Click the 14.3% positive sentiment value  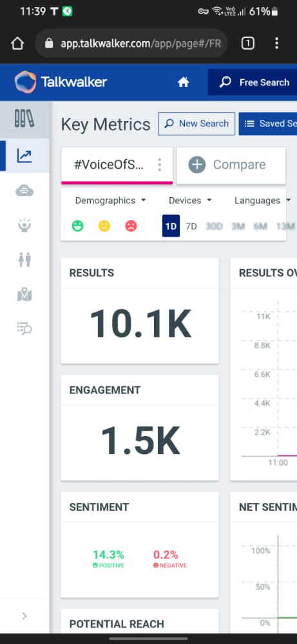point(108,555)
